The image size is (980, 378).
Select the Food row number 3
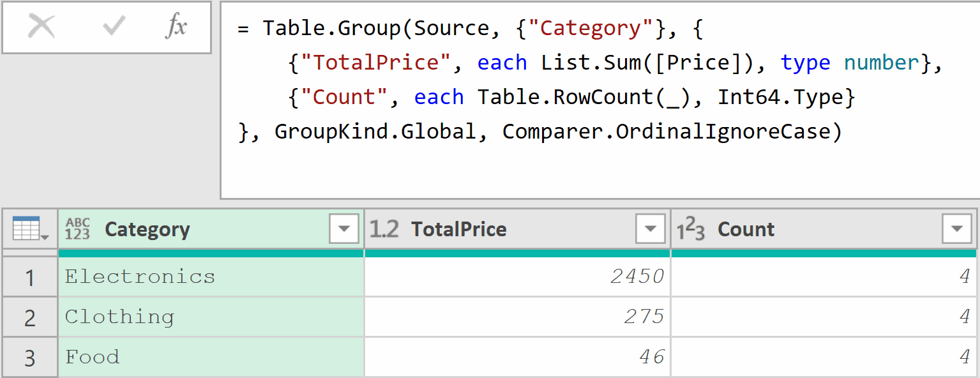[30, 357]
